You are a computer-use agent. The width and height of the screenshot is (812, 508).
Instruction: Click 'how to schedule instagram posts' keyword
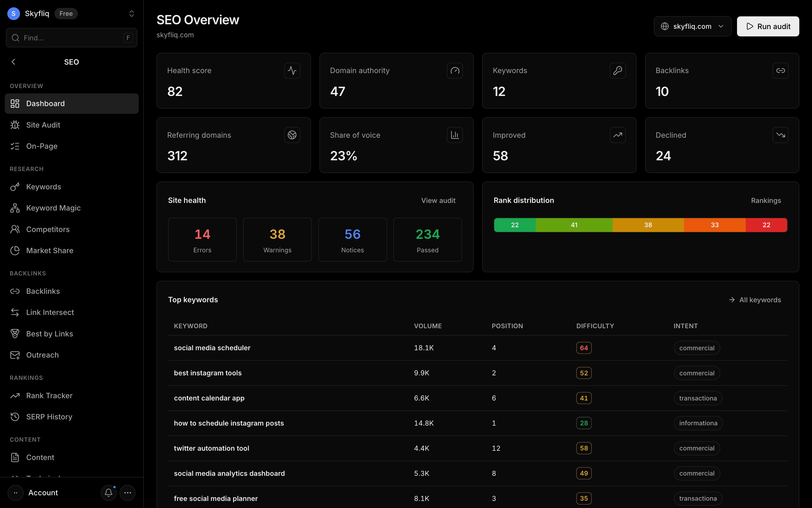pos(229,423)
